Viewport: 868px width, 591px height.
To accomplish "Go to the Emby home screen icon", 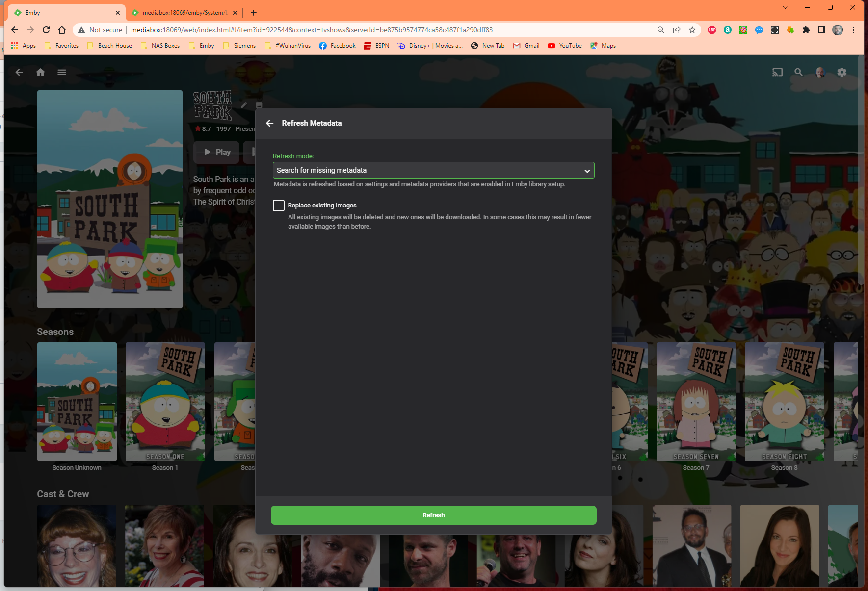I will [x=40, y=72].
